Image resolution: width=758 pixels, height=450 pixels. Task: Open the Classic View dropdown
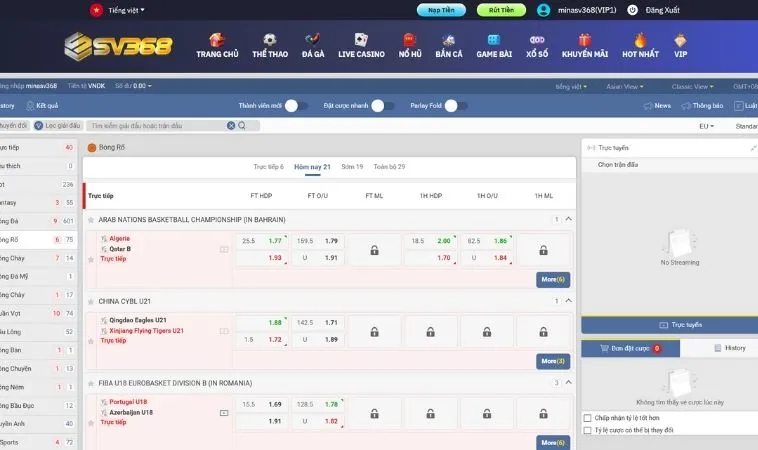pos(692,87)
